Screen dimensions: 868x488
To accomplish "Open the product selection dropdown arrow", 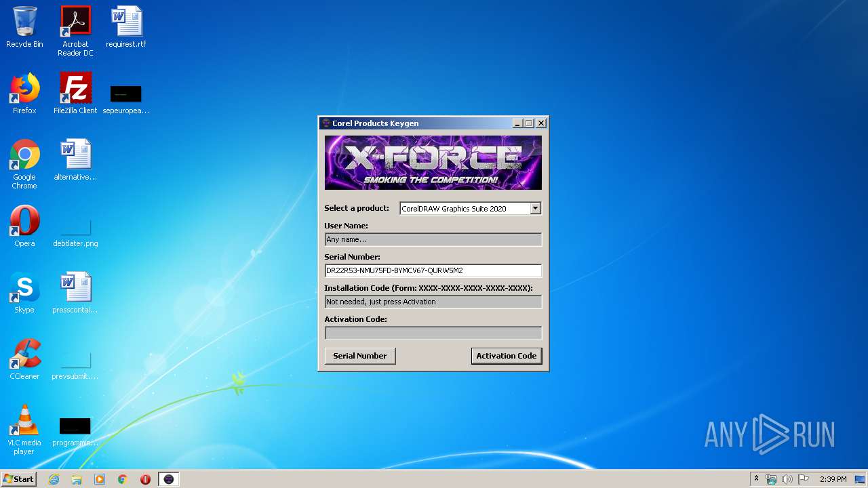I will pyautogui.click(x=535, y=208).
